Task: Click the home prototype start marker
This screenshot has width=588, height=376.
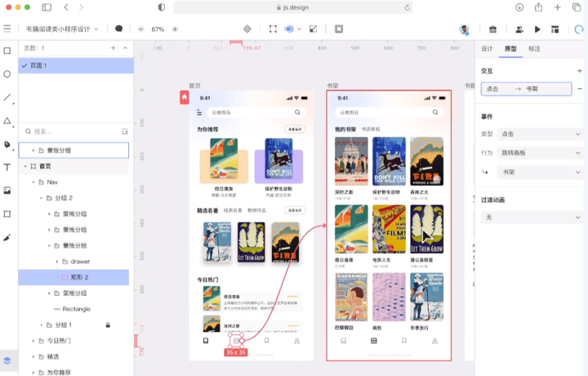Action: tap(184, 97)
